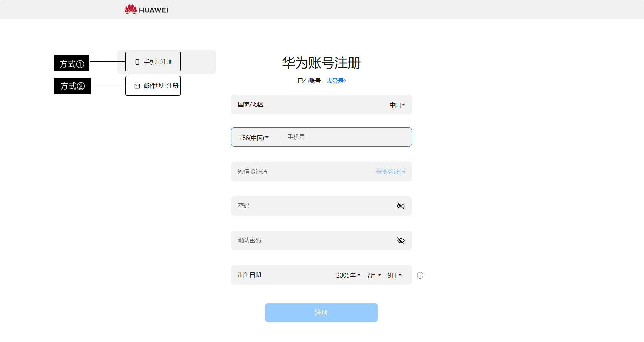This screenshot has height=342, width=644.
Task: Click the 去登录 login link
Action: (336, 81)
